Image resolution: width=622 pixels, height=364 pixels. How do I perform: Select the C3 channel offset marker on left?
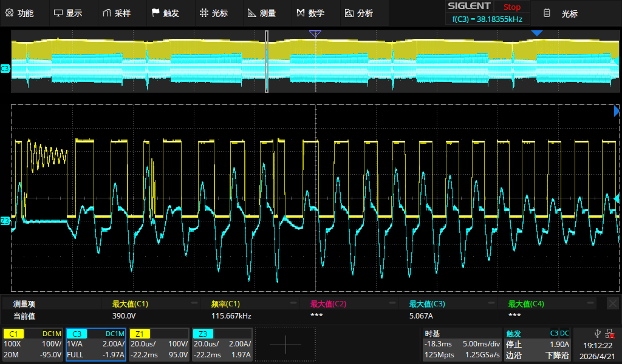point(5,69)
